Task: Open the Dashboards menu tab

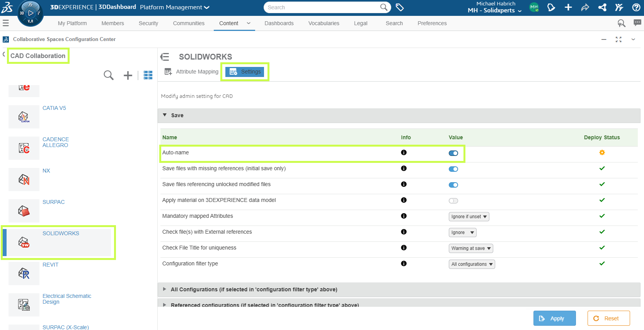Action: click(x=279, y=23)
